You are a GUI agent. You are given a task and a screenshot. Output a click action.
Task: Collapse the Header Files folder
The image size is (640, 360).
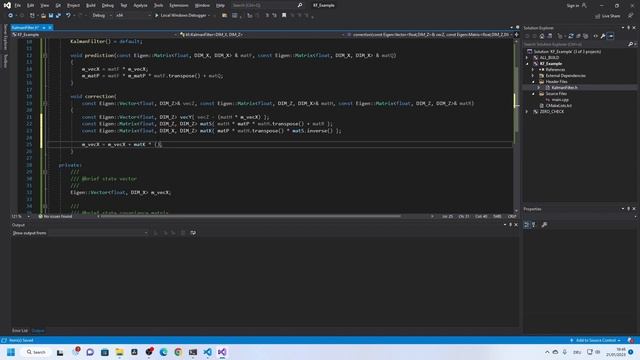[533, 82]
